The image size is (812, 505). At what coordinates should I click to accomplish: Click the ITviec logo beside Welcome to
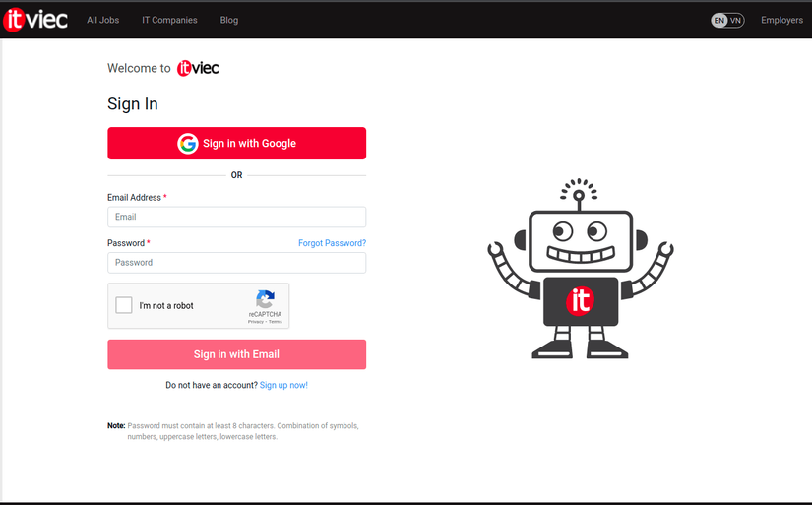click(x=198, y=68)
